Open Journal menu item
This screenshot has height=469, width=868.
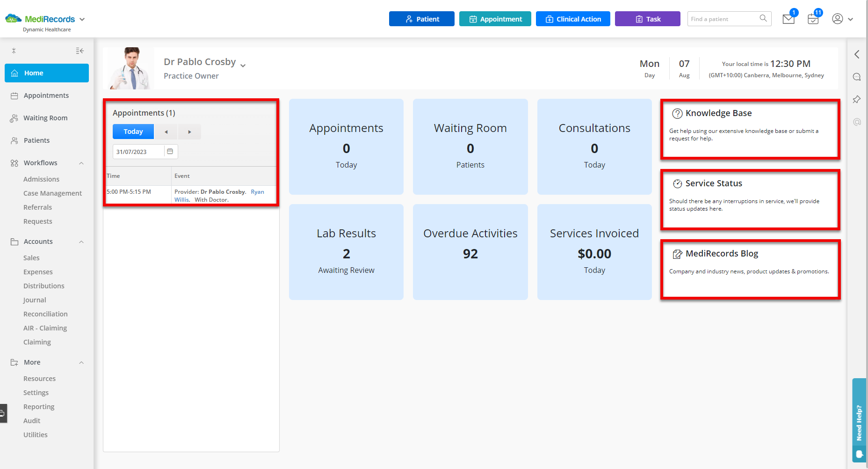click(x=35, y=300)
